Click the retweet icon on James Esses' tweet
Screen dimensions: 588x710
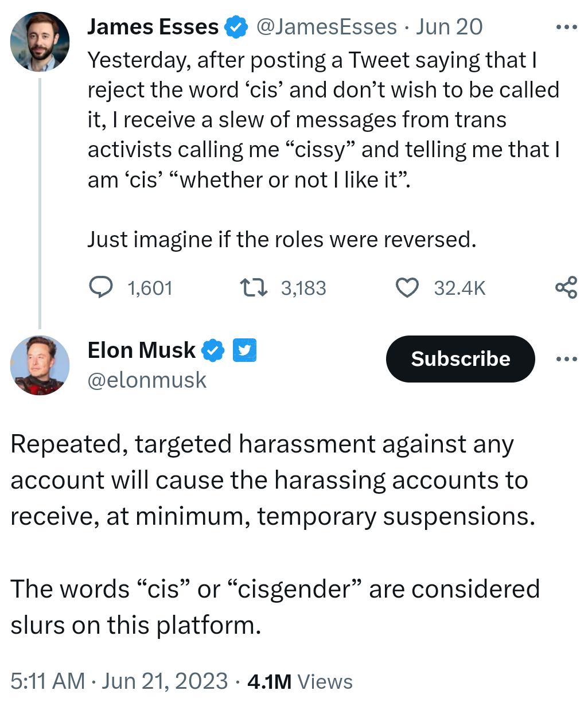click(x=254, y=287)
